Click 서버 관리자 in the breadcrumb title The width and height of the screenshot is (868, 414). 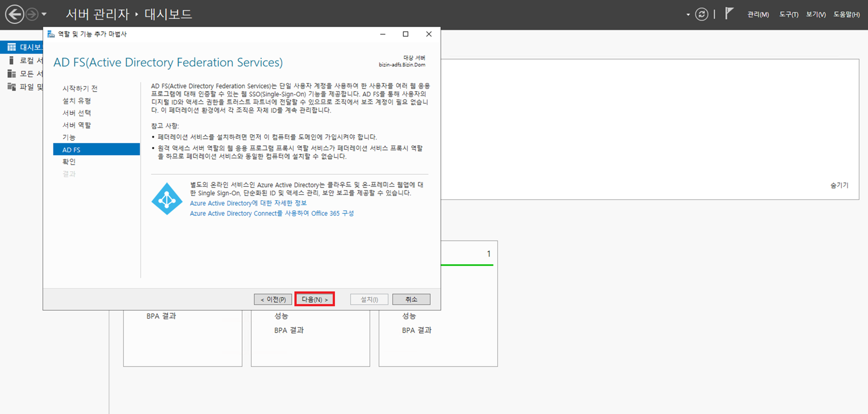coord(98,14)
